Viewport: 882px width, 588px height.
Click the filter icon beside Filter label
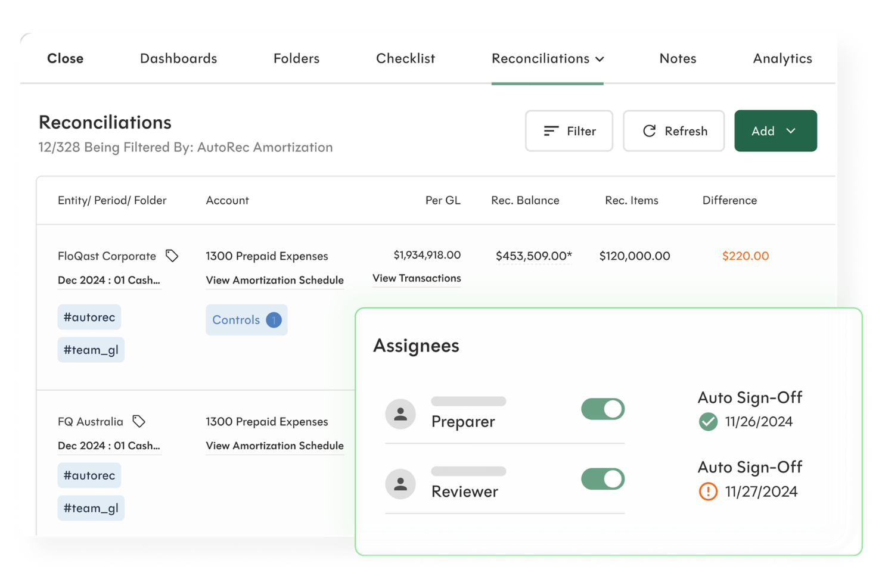[551, 131]
